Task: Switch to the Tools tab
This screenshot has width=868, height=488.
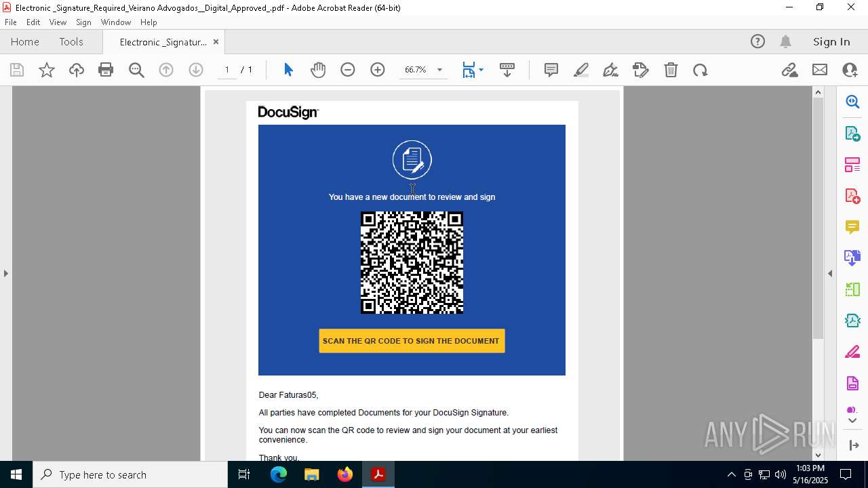Action: (x=71, y=41)
